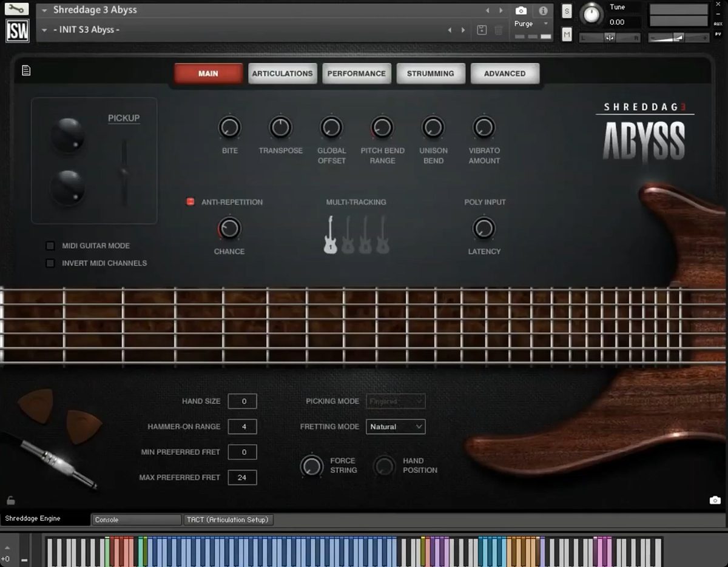
Task: Toggle Solo S button
Action: (x=567, y=12)
